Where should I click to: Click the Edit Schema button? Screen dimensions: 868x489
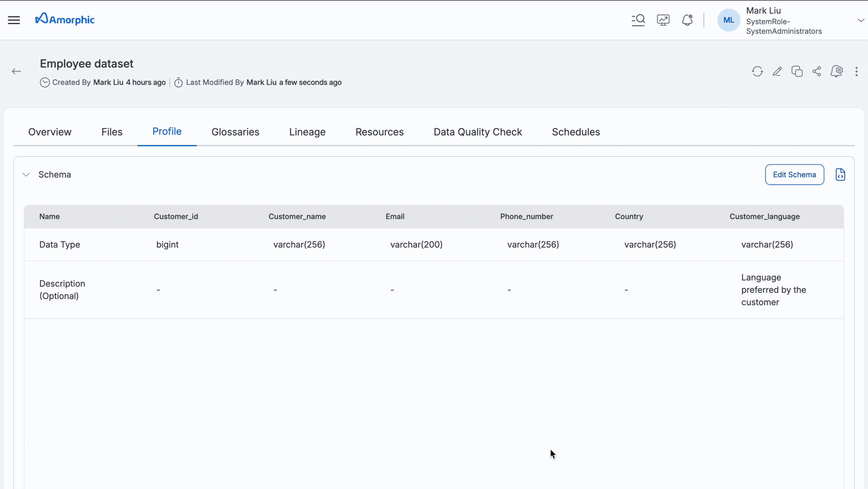794,175
